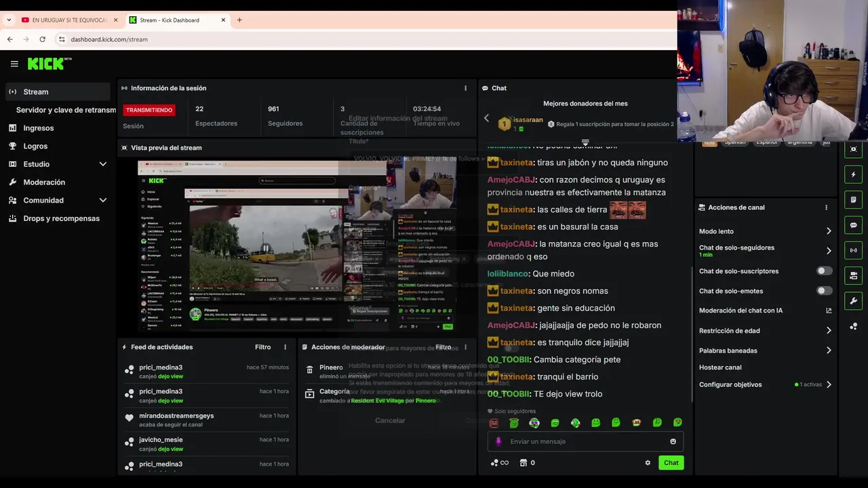
Task: Open browser tab list dropdown arrow
Action: [9, 20]
